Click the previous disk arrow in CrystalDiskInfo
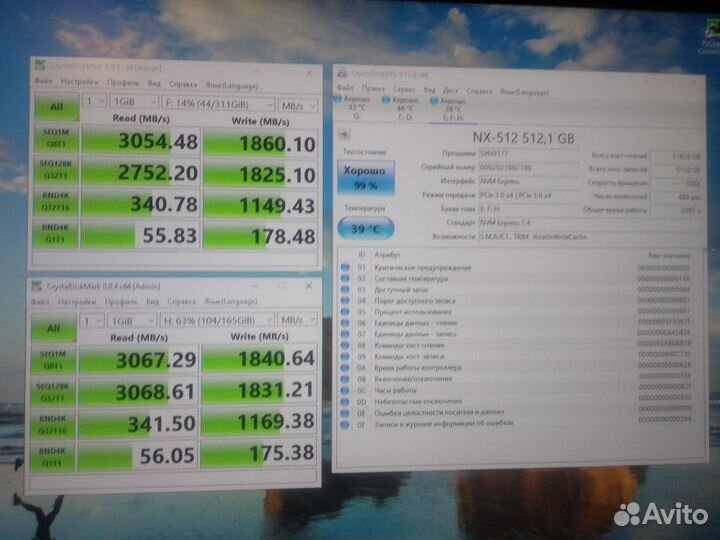720x540 pixels. (x=344, y=134)
